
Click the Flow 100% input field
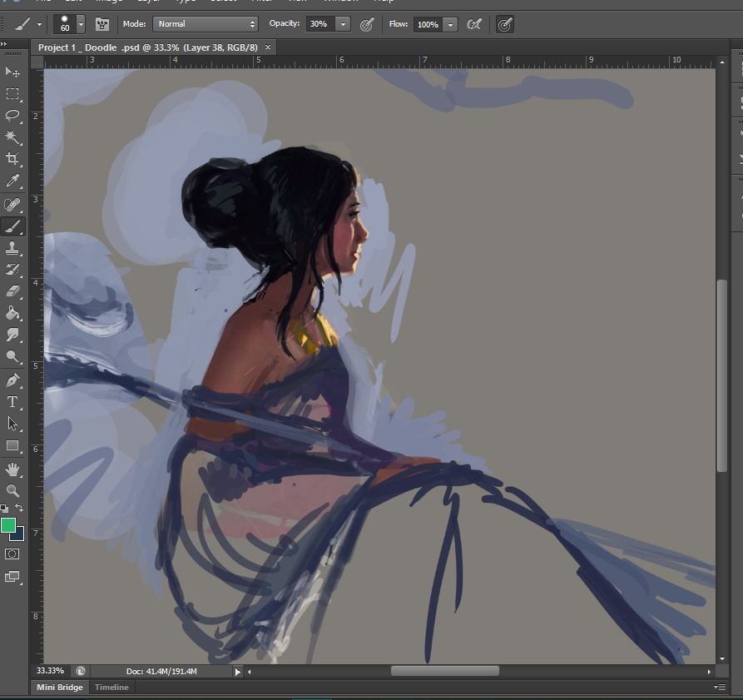428,24
